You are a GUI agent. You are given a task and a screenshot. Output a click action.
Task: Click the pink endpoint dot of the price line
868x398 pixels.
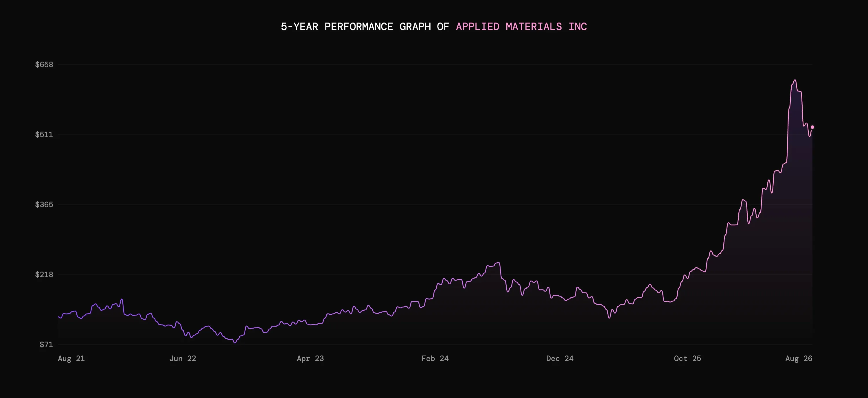point(812,127)
